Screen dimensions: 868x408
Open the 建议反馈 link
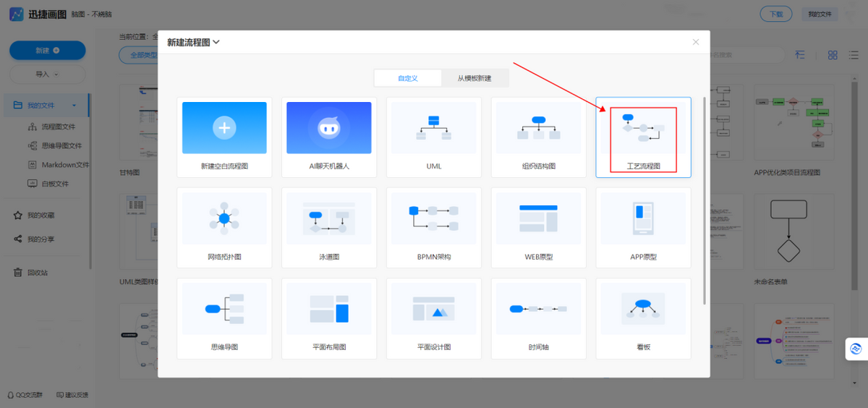tap(72, 395)
